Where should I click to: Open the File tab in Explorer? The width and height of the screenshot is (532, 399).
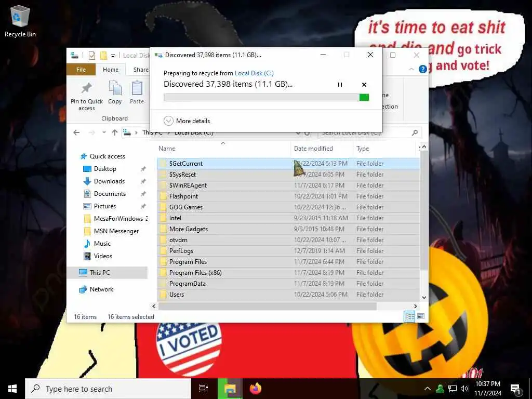[81, 70]
